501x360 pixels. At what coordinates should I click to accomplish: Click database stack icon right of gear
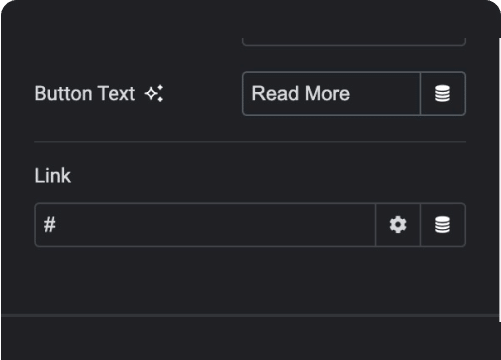pyautogui.click(x=443, y=225)
